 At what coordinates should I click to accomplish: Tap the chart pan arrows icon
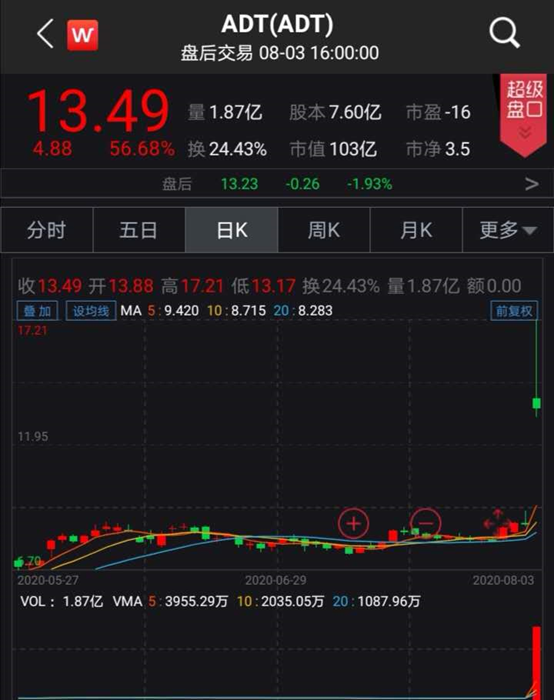pos(497,522)
